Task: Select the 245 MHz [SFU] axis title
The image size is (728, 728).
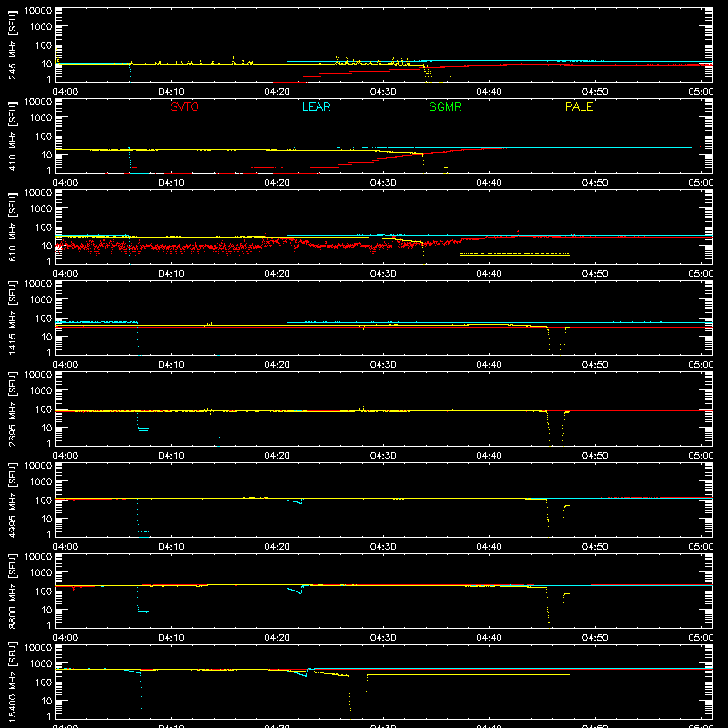Action: pos(12,45)
